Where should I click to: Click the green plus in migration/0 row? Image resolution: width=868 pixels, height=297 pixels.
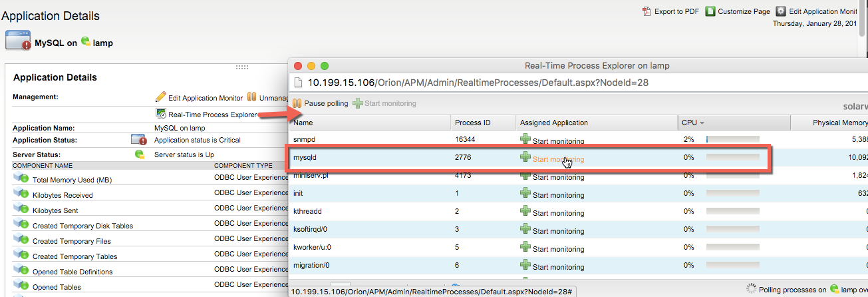pos(525,265)
